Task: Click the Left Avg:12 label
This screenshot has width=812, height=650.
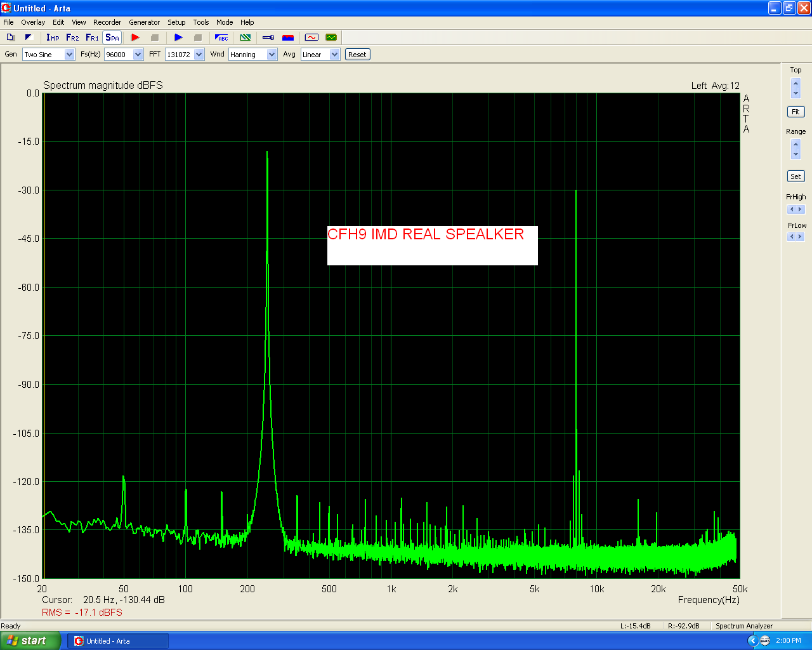Action: (x=716, y=86)
